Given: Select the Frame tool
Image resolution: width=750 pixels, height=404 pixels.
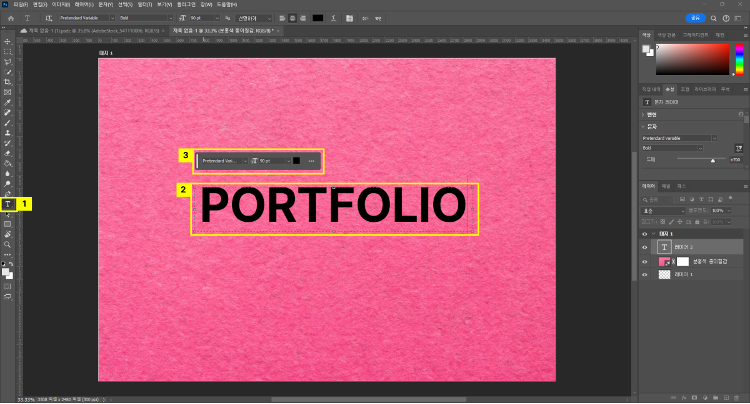Looking at the screenshot, I should click(7, 92).
